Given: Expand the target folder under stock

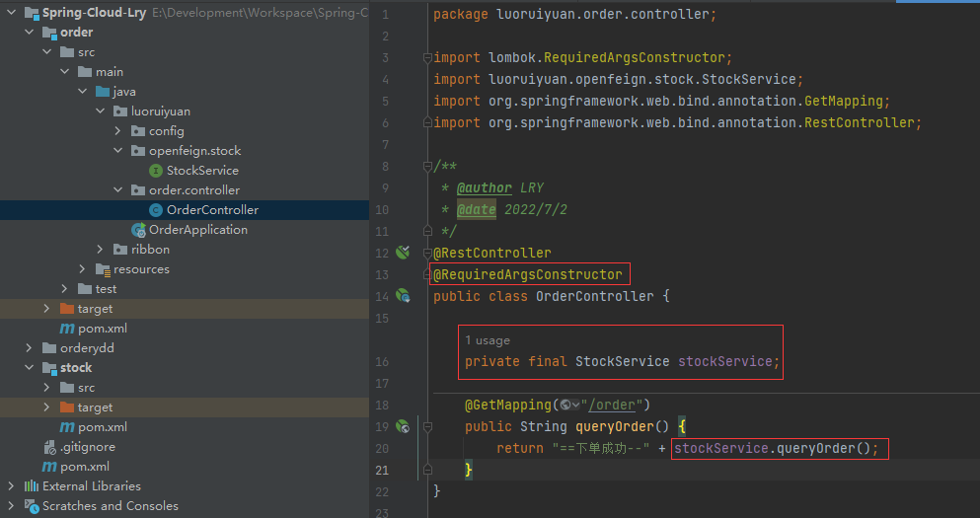Looking at the screenshot, I should coord(46,407).
